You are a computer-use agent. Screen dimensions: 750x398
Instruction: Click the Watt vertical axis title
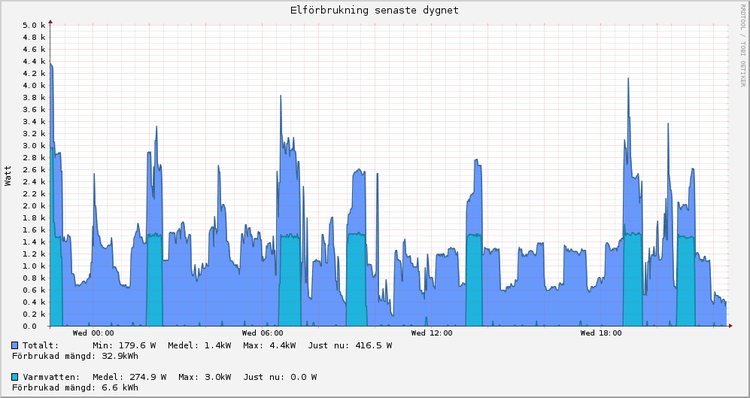8,176
